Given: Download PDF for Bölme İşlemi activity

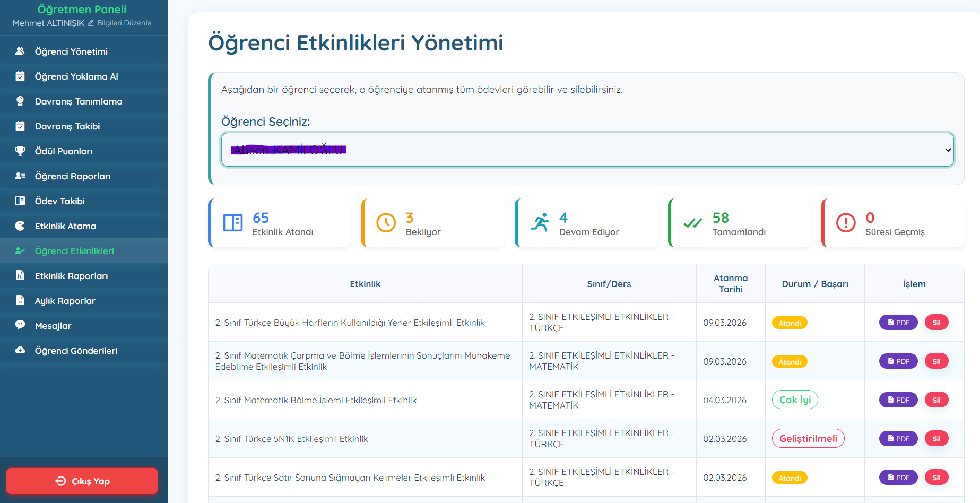Looking at the screenshot, I should point(898,400).
